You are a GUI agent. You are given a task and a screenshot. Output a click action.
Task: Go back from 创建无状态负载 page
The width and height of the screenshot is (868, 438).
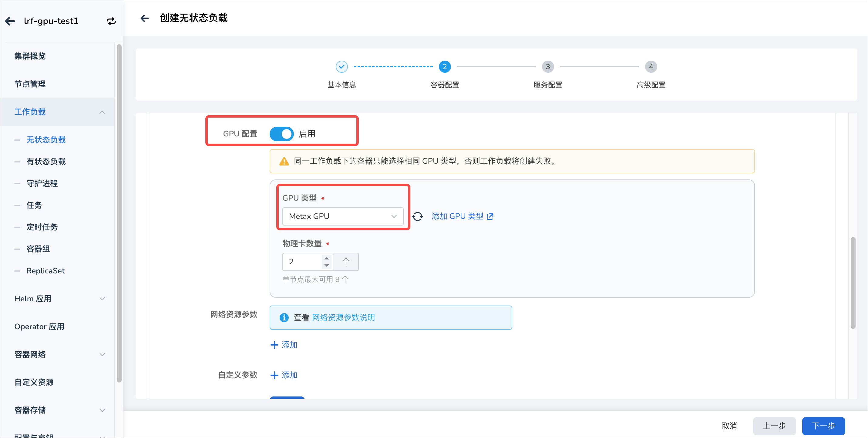click(x=145, y=18)
